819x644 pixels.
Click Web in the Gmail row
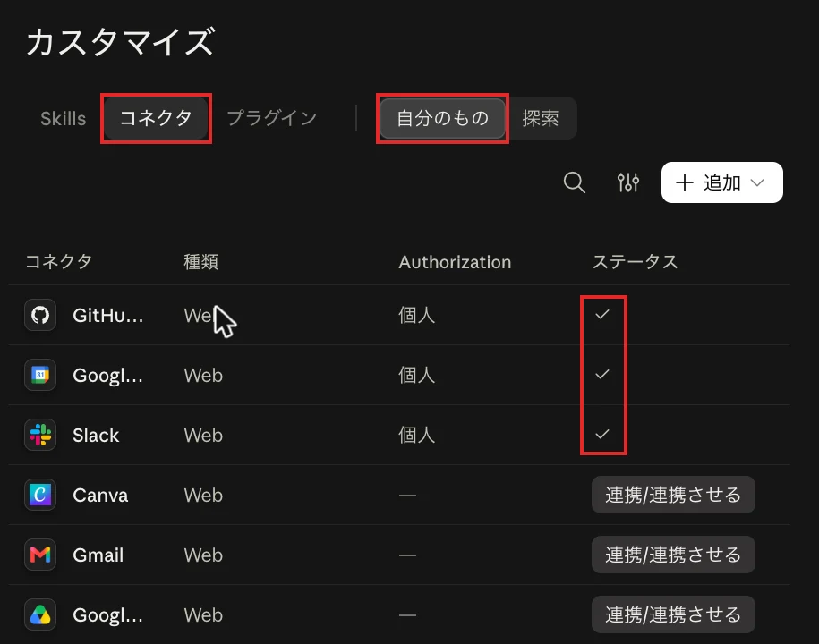[203, 555]
